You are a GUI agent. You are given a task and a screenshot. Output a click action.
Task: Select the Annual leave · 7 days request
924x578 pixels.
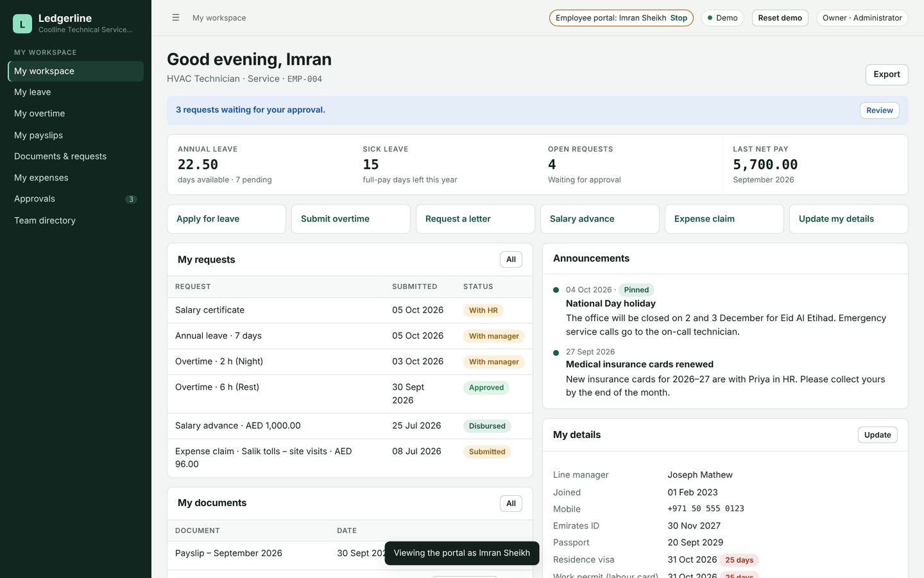350,336
